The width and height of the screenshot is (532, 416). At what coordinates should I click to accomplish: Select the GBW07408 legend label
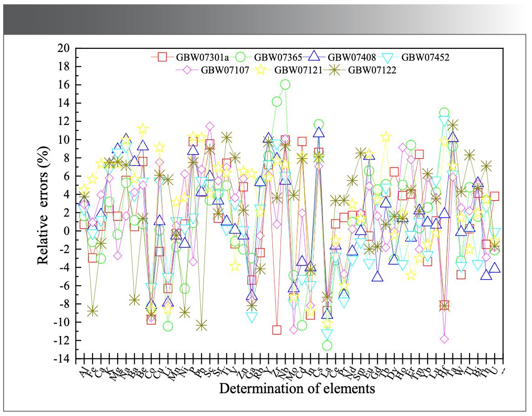pyautogui.click(x=351, y=57)
